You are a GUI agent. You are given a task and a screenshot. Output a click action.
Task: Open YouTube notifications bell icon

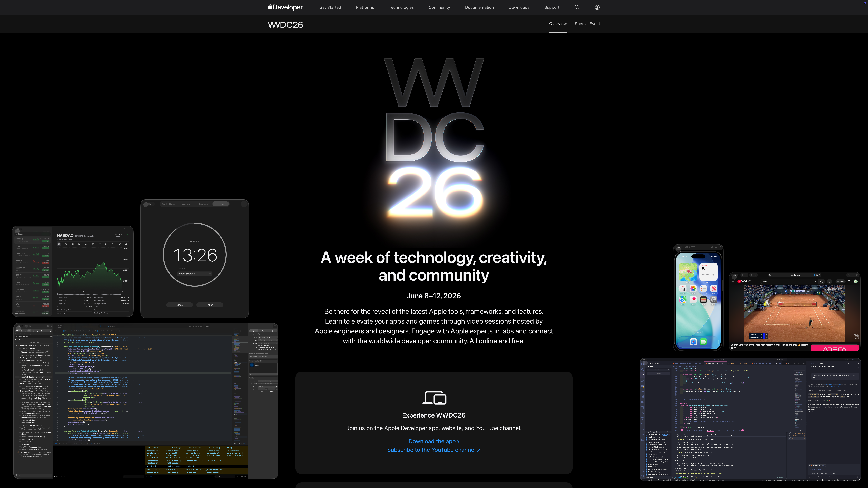click(x=849, y=282)
